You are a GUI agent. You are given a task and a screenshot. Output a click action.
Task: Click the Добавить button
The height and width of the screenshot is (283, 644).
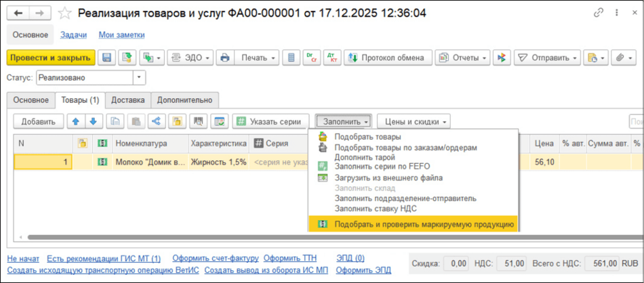38,121
